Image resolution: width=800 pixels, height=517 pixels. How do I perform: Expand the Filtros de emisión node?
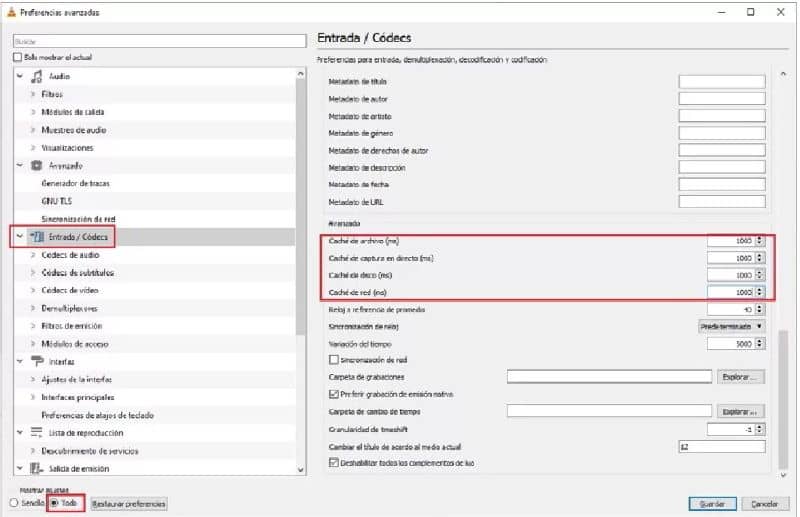pyautogui.click(x=33, y=326)
